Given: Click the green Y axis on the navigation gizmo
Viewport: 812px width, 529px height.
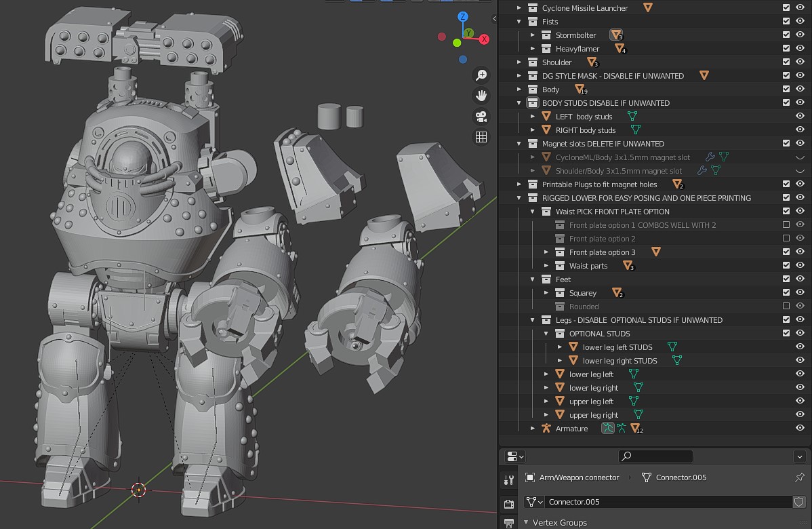Looking at the screenshot, I should coord(468,31).
